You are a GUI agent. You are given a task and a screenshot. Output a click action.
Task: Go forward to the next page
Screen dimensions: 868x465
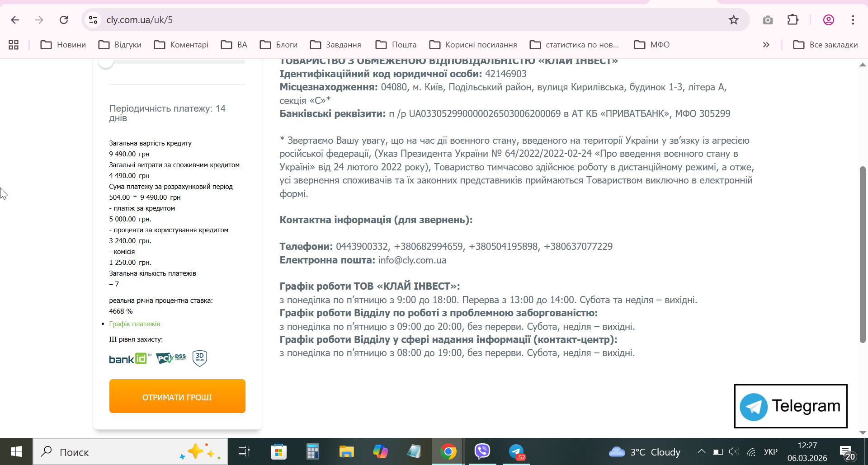39,20
